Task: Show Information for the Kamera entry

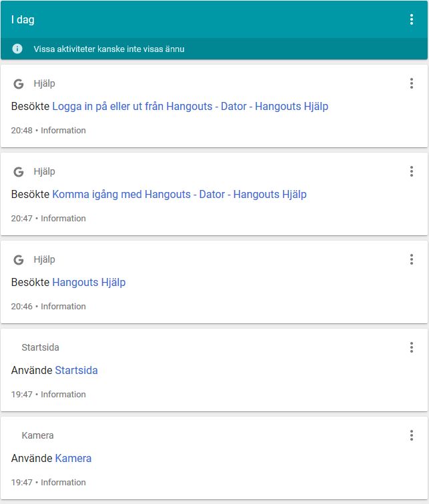Action: 63,483
